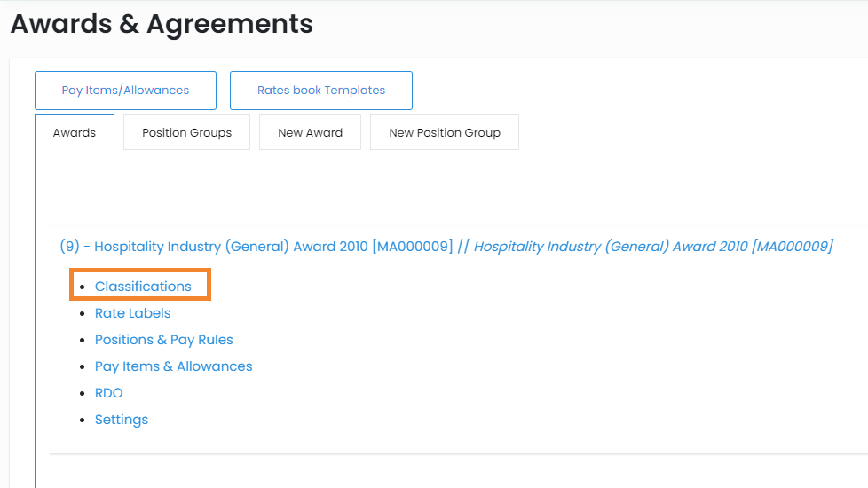
Task: Click the bullet next to Positions & Pay Rules
Action: click(82, 341)
